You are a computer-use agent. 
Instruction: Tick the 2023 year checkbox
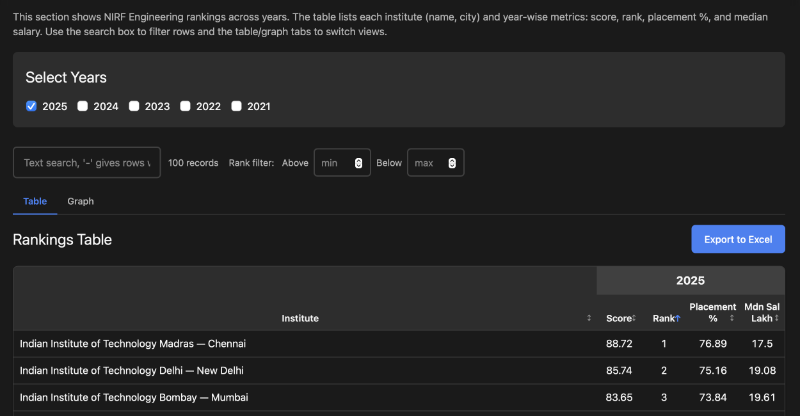click(x=134, y=106)
